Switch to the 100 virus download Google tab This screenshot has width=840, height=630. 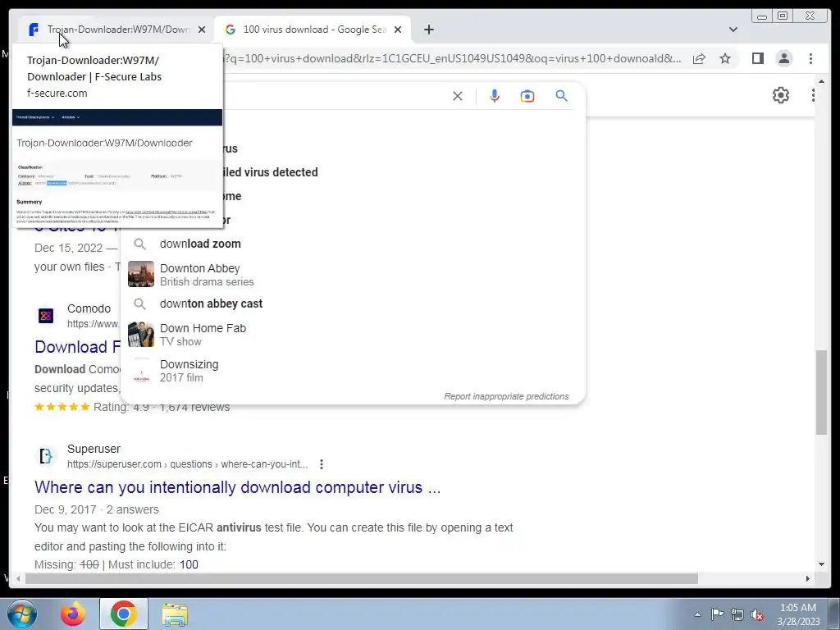313,30
